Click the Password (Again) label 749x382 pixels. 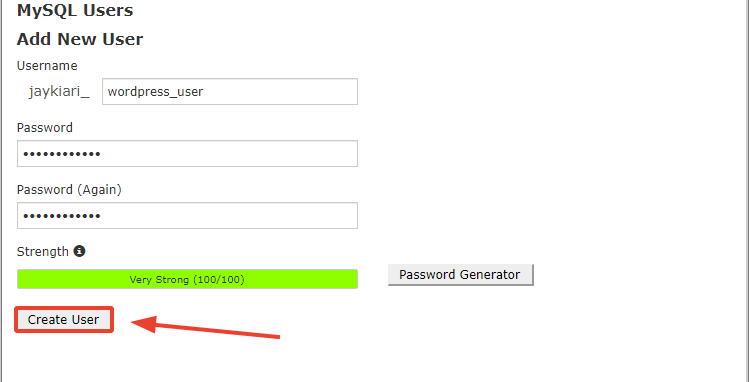(x=69, y=190)
